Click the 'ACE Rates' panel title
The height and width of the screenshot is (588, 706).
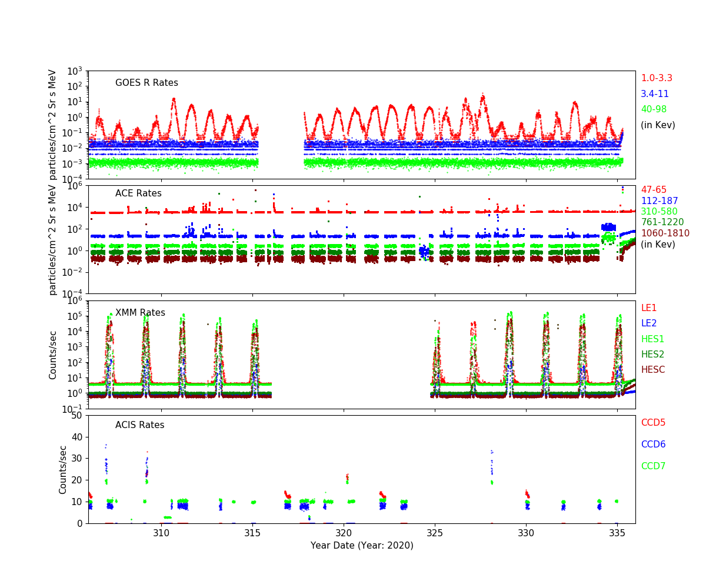[x=138, y=193]
